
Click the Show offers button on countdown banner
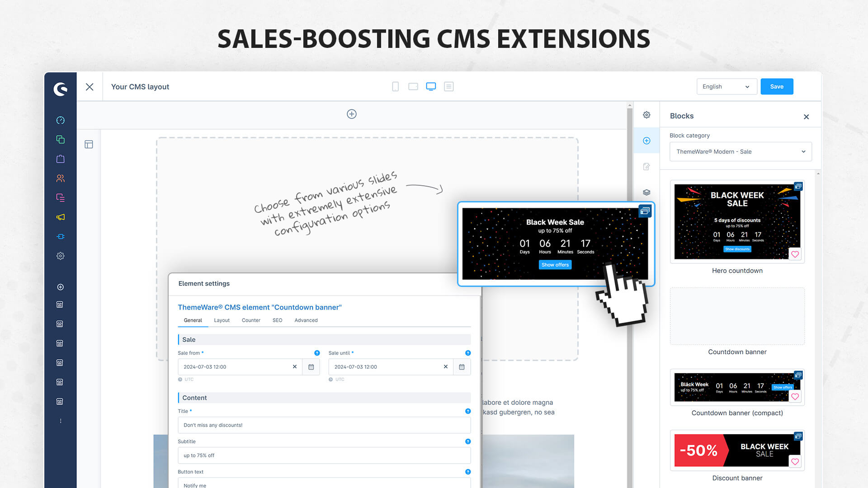(x=554, y=264)
